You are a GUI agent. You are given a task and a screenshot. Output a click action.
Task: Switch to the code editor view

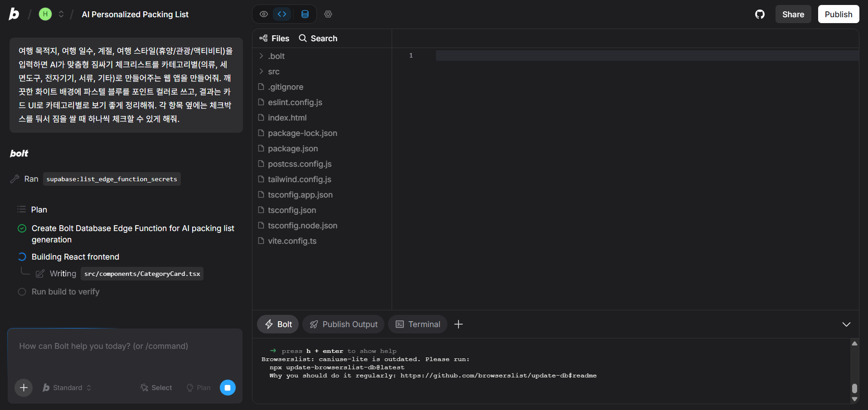(282, 14)
